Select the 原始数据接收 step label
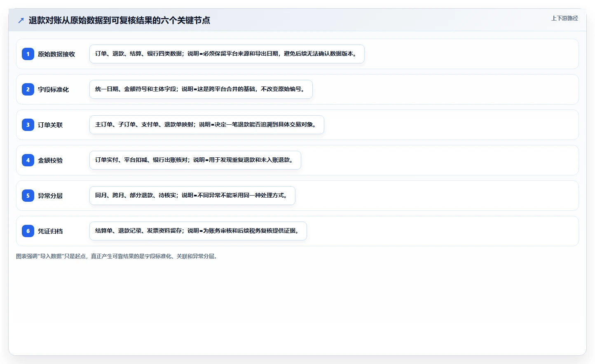The width and height of the screenshot is (595, 364). point(56,54)
